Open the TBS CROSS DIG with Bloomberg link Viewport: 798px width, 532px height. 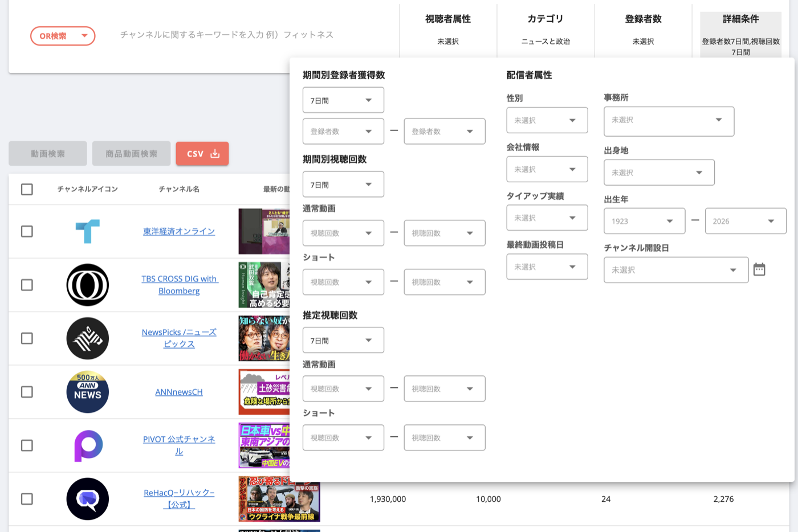pyautogui.click(x=179, y=285)
